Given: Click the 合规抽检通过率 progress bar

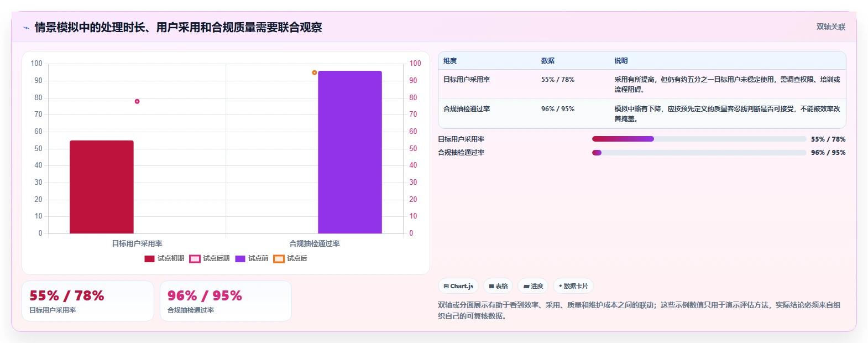Looking at the screenshot, I should click(699, 153).
